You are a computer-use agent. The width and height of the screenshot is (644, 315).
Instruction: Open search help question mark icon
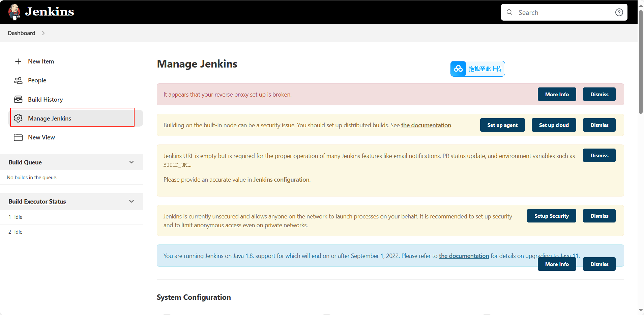(619, 12)
